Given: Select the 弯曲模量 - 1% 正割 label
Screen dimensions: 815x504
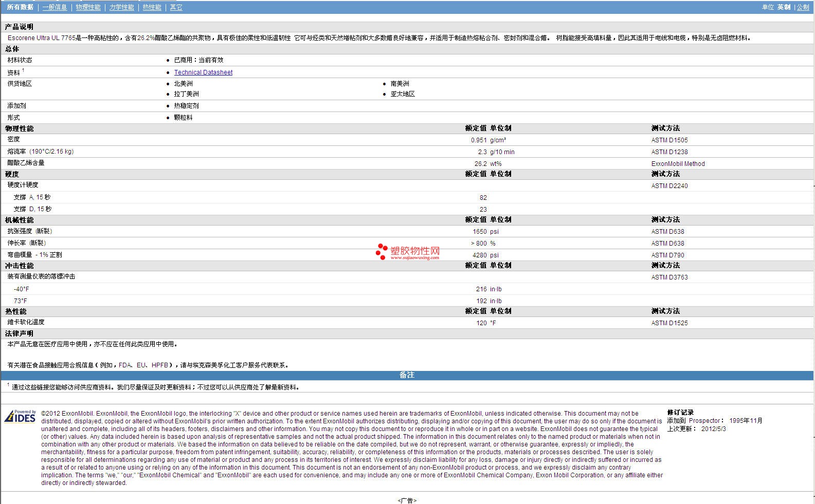Looking at the screenshot, I should coord(34,255).
